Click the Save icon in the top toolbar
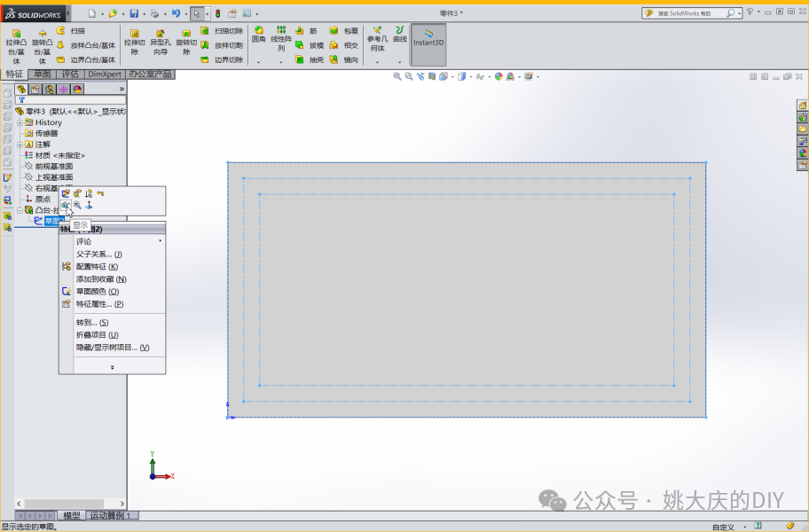The image size is (809, 532). pyautogui.click(x=134, y=14)
